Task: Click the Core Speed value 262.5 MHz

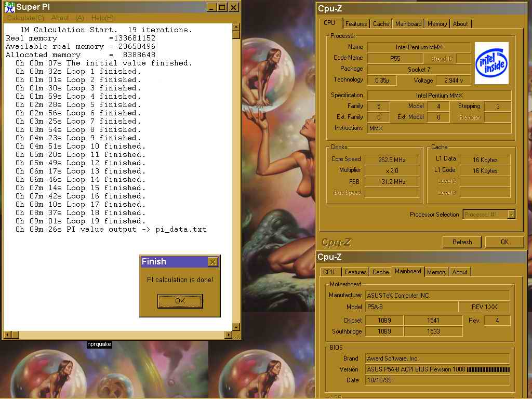Action: (392, 160)
